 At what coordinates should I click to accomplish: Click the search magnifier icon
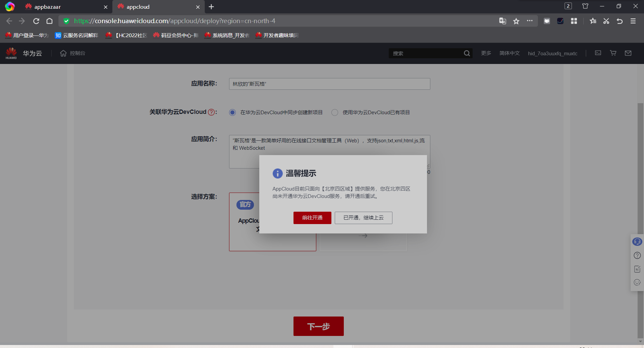[467, 53]
